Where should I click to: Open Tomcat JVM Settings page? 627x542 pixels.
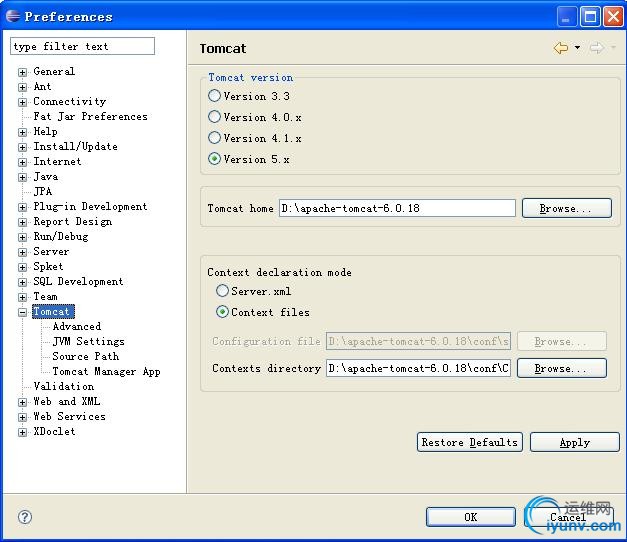click(x=88, y=341)
